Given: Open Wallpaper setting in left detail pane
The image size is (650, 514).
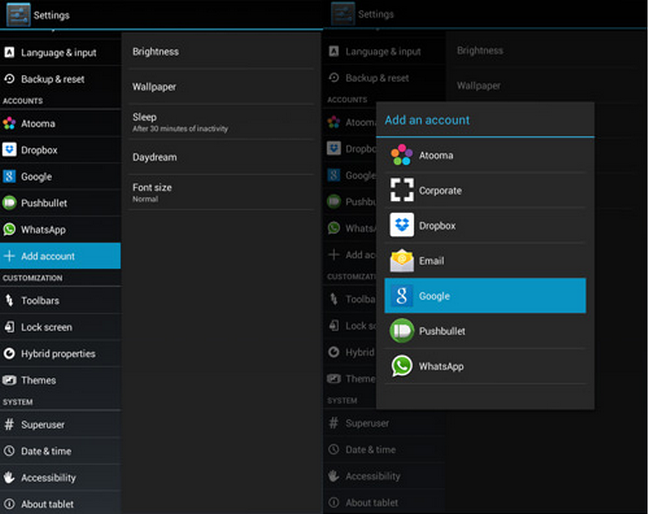Looking at the screenshot, I should click(x=221, y=86).
